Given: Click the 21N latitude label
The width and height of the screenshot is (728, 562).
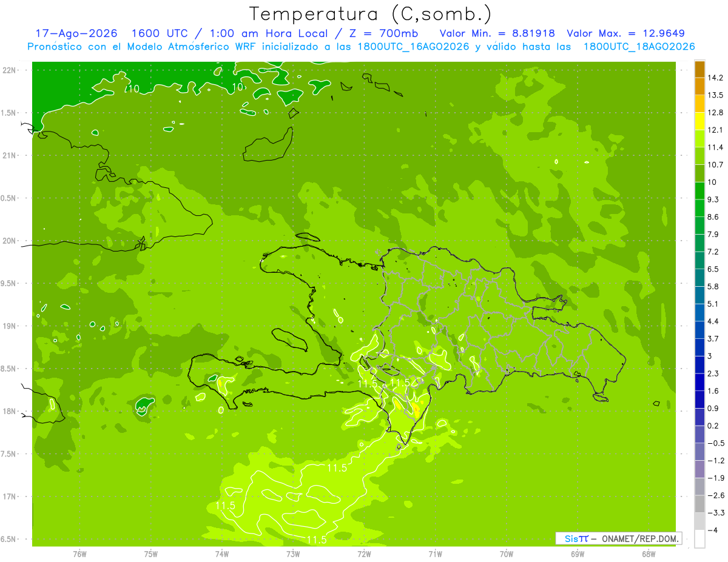Looking at the screenshot, I should pyautogui.click(x=10, y=155).
